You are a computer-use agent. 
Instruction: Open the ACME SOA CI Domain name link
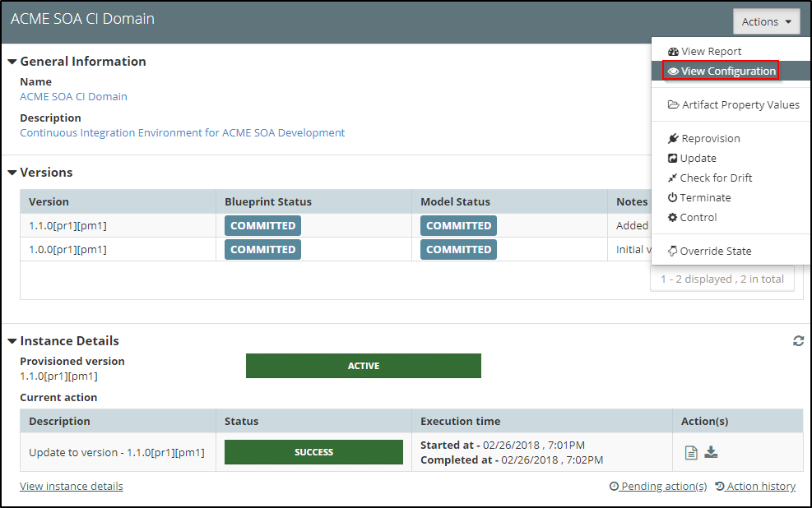[73, 96]
